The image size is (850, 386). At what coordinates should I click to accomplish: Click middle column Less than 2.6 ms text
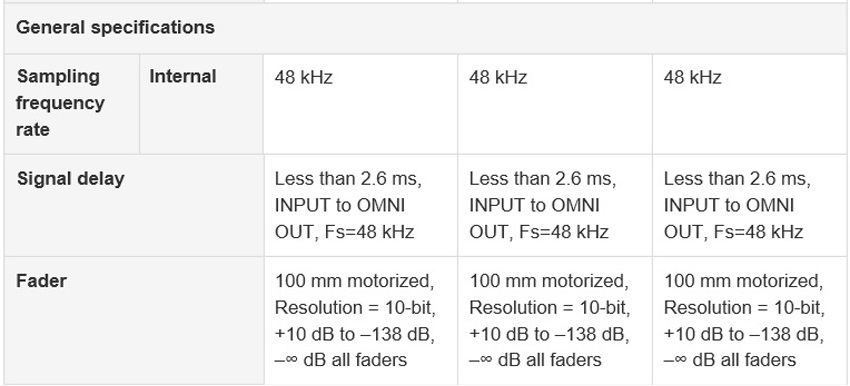point(542,179)
